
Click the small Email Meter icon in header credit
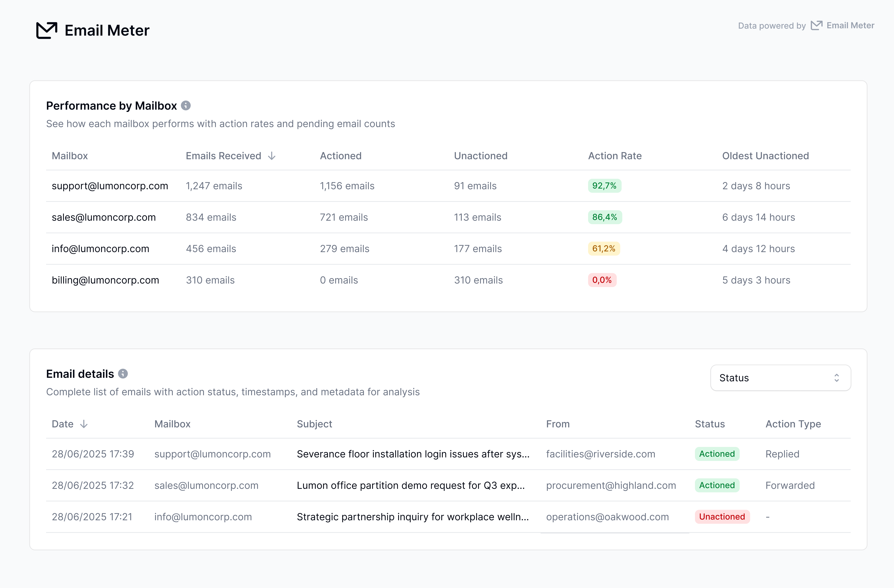coord(816,25)
